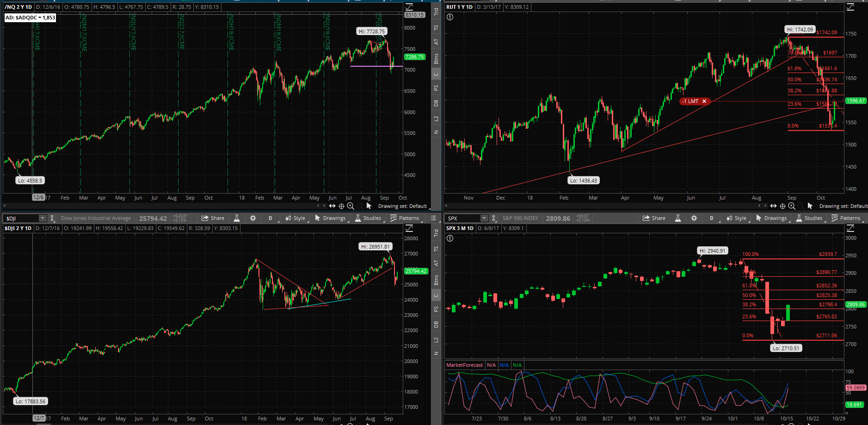Open Drawing set: Default under RUT chart

(x=843, y=206)
